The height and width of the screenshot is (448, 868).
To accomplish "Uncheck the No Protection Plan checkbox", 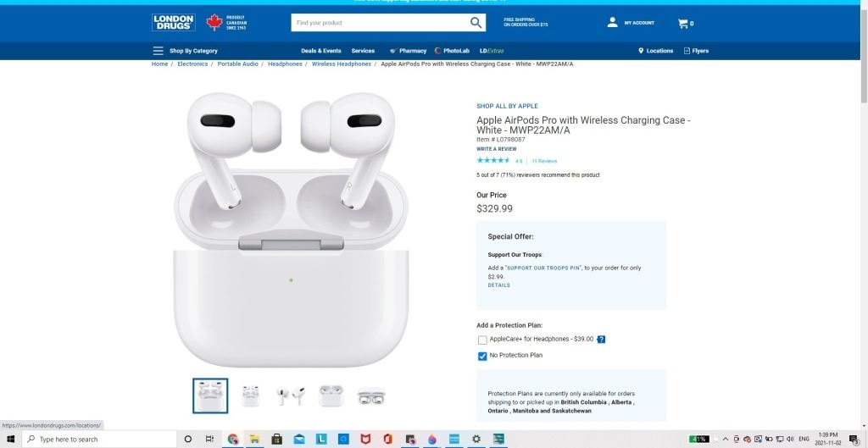I will tap(482, 357).
